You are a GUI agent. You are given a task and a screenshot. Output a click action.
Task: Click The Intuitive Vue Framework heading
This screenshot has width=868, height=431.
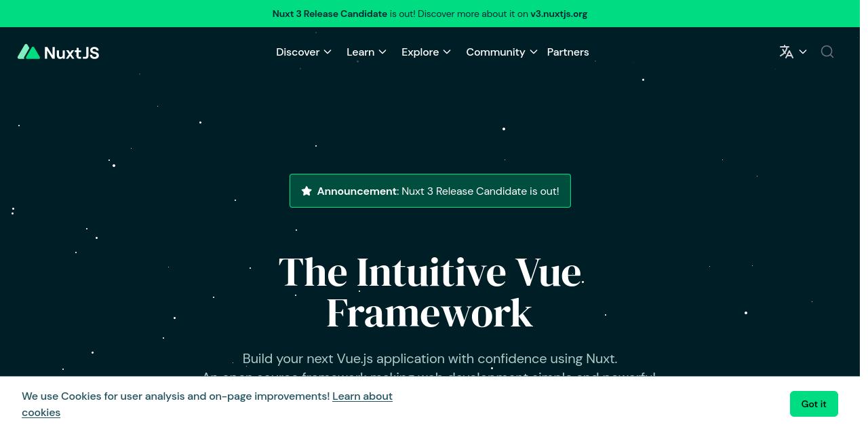point(430,292)
